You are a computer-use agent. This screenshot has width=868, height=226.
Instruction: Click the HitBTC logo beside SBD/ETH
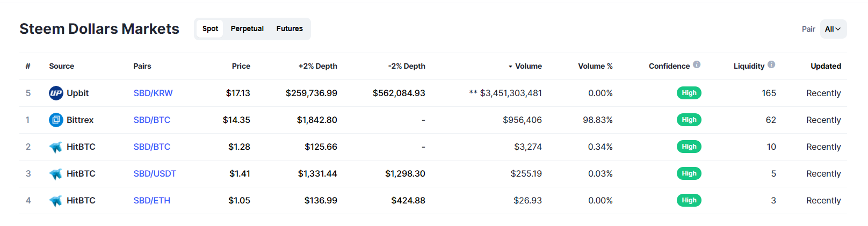coord(55,201)
